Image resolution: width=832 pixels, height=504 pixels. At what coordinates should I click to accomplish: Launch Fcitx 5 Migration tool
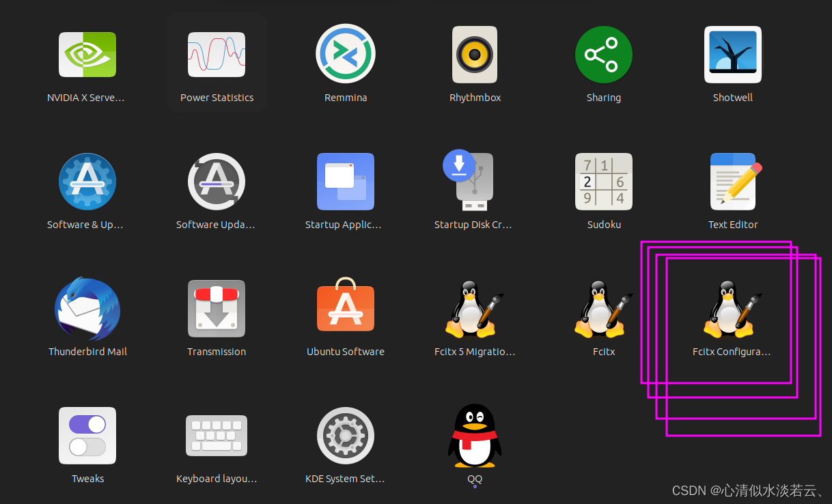475,309
